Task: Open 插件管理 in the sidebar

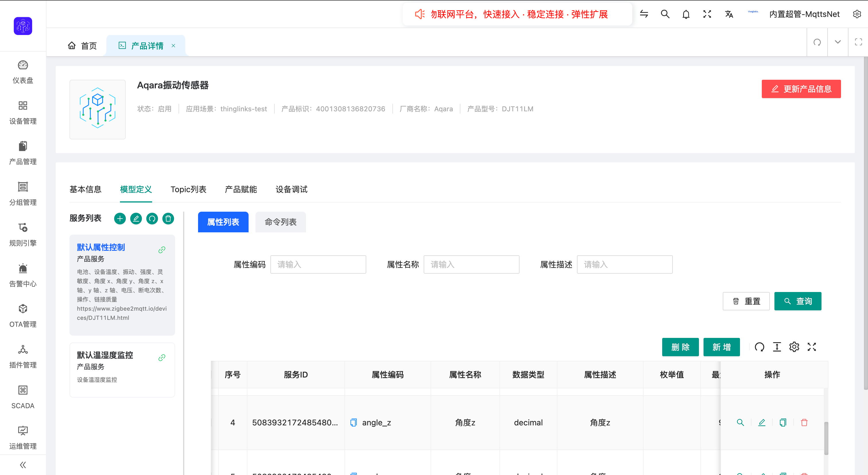Action: coord(23,357)
